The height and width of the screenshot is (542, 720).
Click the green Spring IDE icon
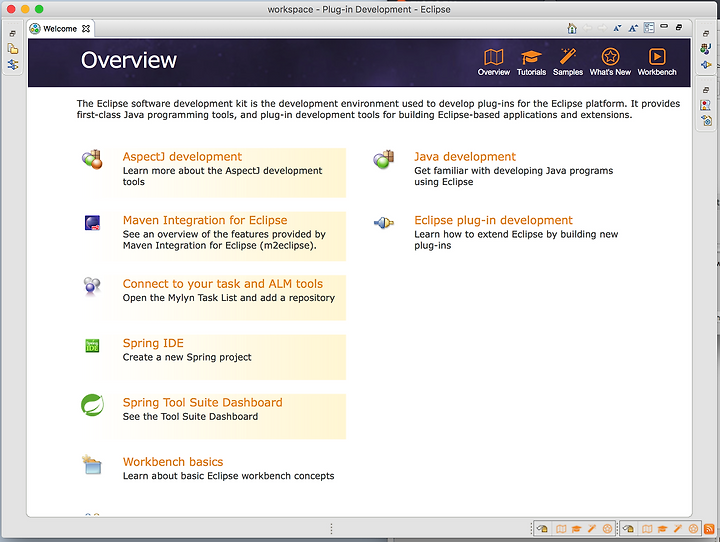92,345
